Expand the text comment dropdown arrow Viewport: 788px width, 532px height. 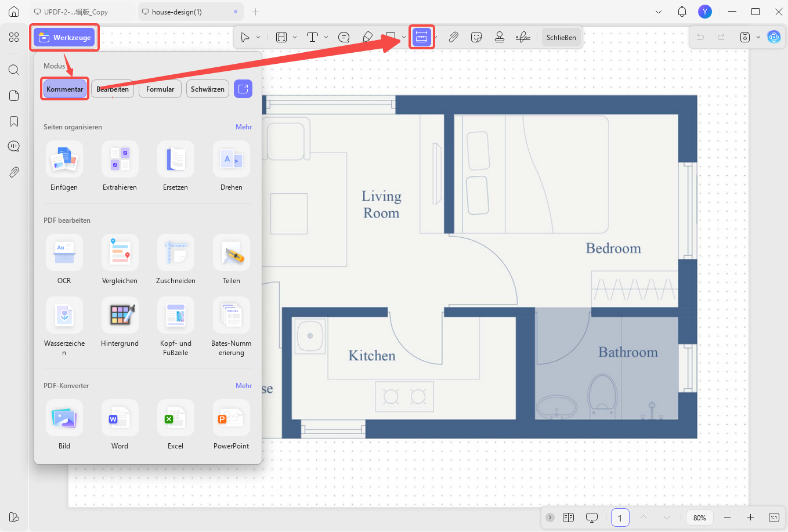pos(326,37)
